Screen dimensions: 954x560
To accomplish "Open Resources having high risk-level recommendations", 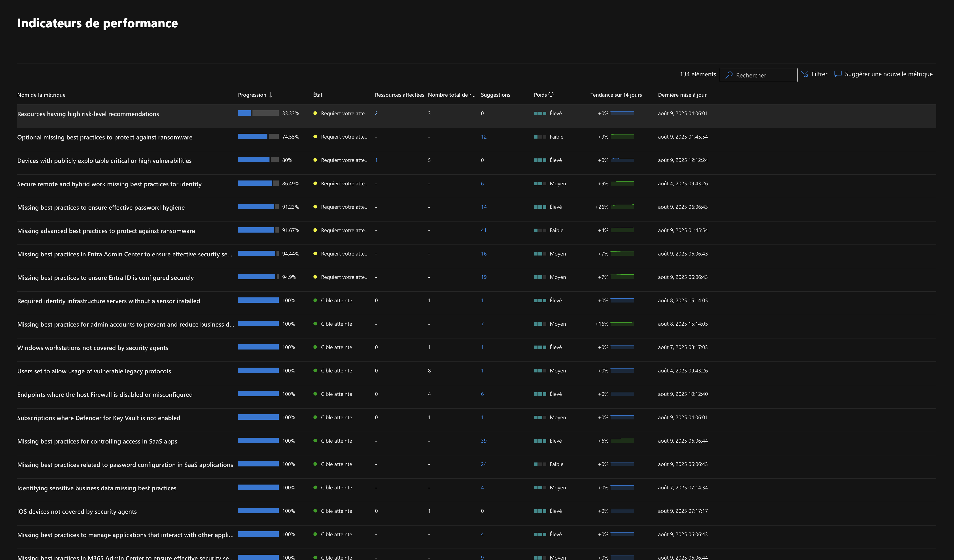I will coord(88,114).
